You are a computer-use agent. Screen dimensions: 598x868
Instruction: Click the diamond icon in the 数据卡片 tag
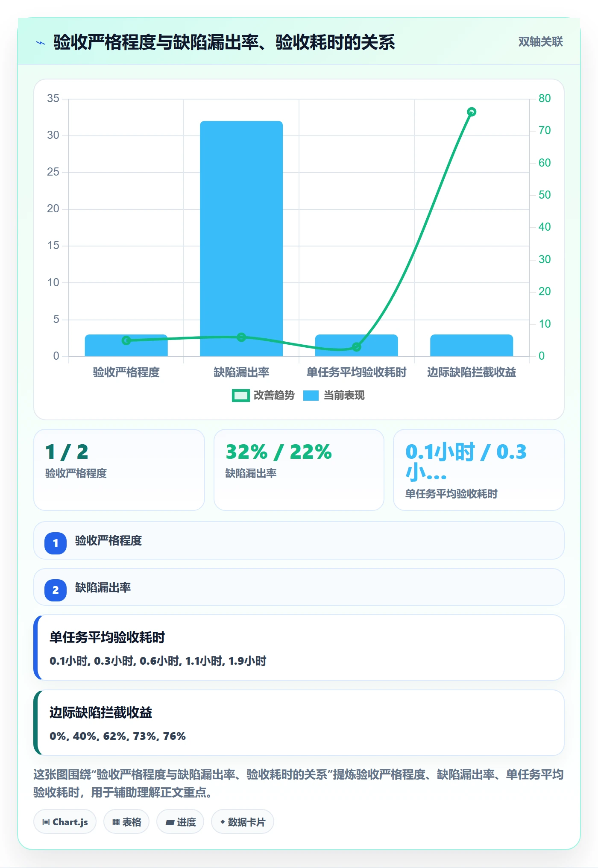tap(223, 822)
